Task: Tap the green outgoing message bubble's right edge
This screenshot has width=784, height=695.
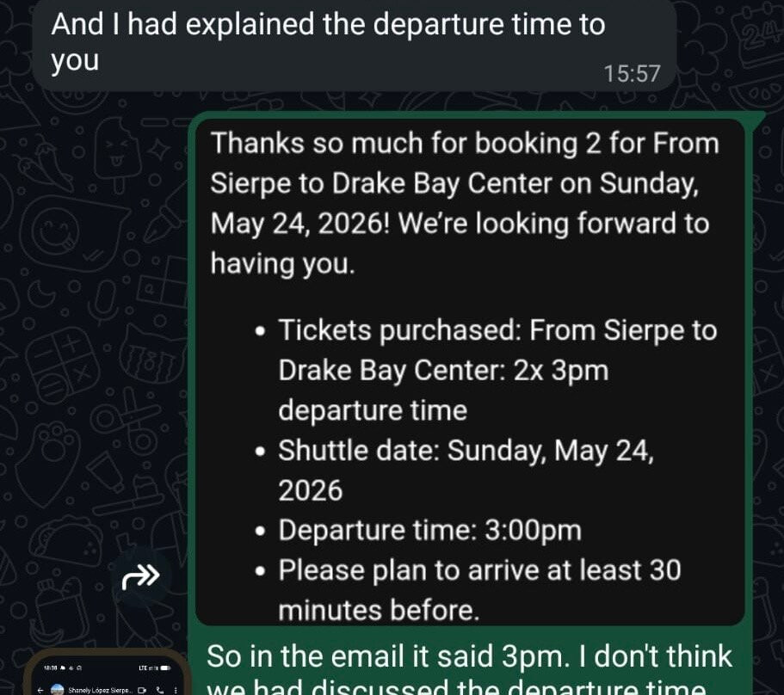Action: point(753,400)
